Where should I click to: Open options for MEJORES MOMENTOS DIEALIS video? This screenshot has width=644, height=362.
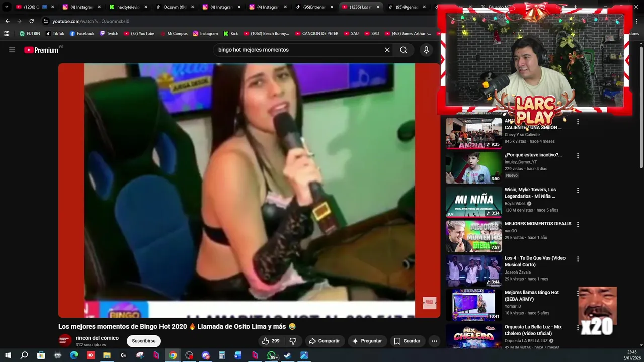578,225
